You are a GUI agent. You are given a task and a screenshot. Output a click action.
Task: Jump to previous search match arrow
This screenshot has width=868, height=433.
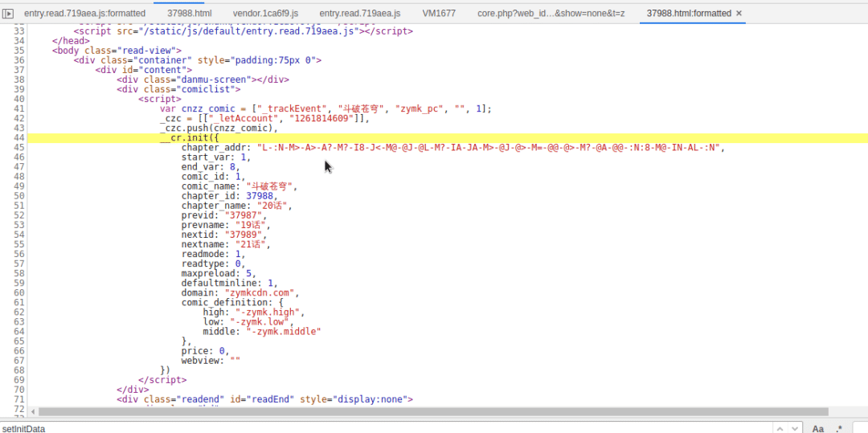[781, 428]
